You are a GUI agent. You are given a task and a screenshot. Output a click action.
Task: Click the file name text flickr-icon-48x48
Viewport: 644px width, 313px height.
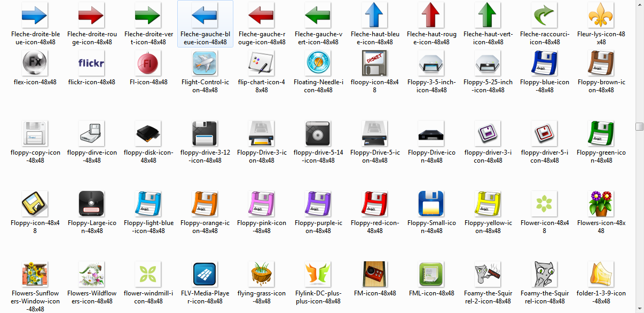[92, 82]
